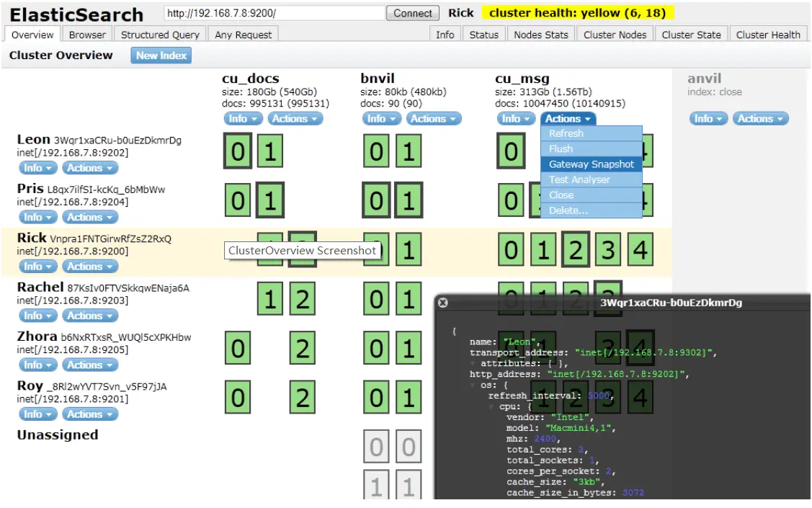
Task: Click bnvil shard 1 on Zhora
Action: pyautogui.click(x=409, y=348)
